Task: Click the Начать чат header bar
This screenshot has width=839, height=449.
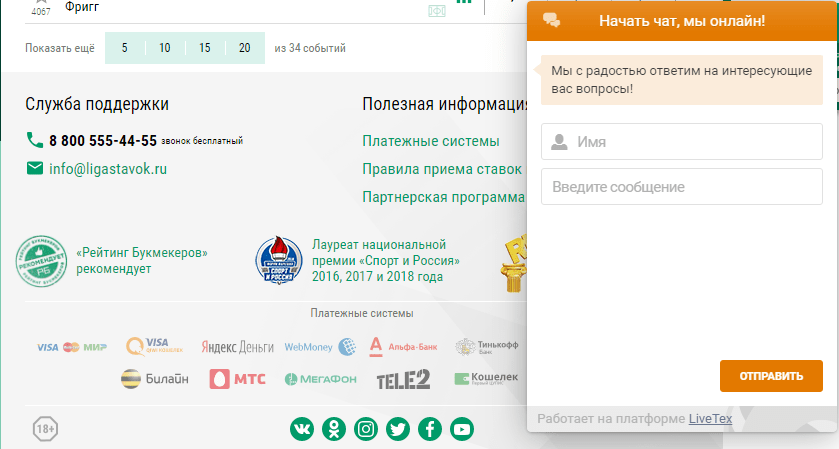Action: pyautogui.click(x=682, y=21)
